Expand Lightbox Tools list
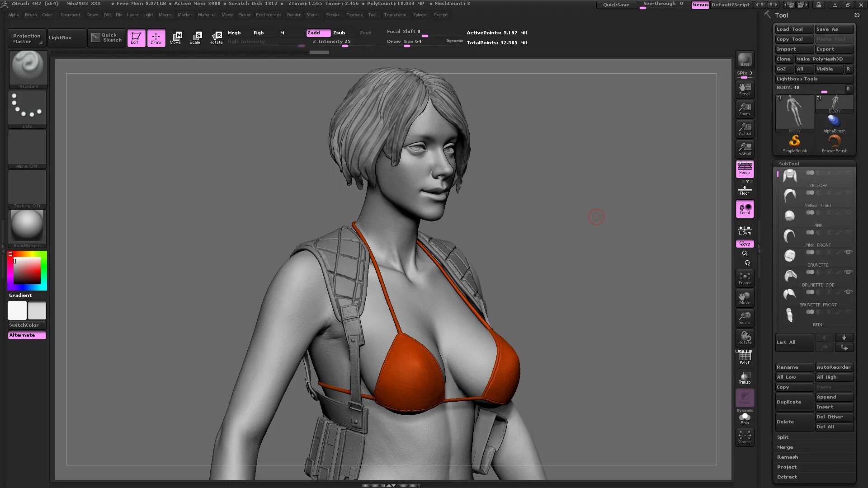 pyautogui.click(x=797, y=79)
